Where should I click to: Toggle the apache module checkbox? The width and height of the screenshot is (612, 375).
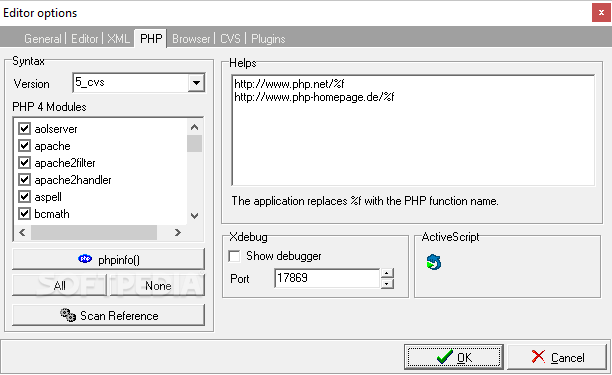click(x=25, y=146)
